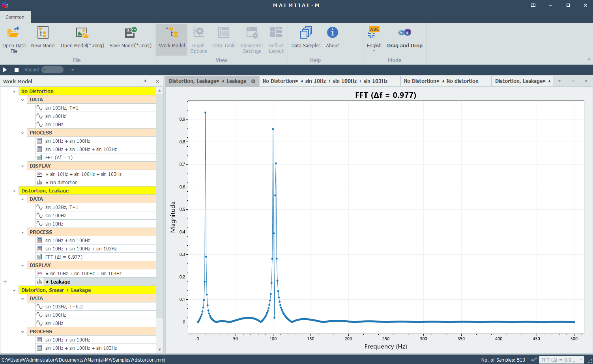Image resolution: width=593 pixels, height=364 pixels.
Task: Toggle the Record switch
Action: coord(52,70)
